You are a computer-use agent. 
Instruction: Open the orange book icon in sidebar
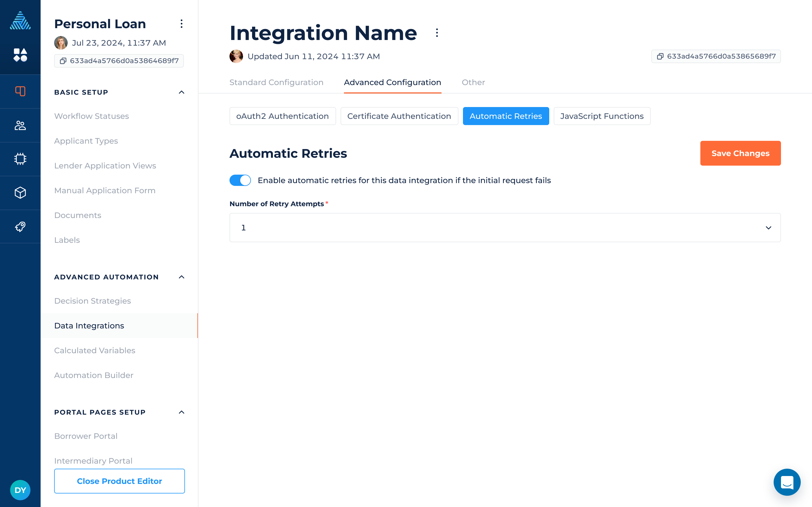(20, 91)
